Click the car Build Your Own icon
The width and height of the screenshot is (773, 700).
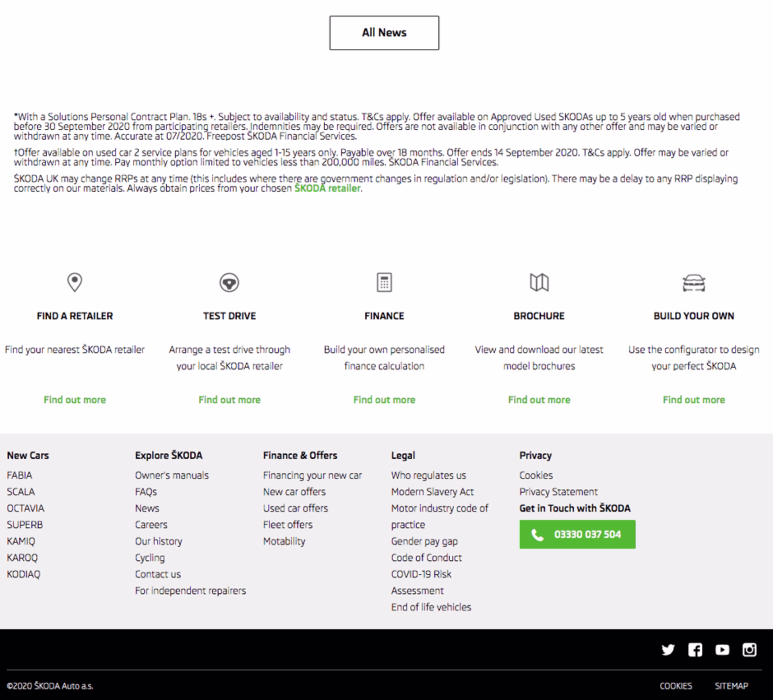coord(694,283)
